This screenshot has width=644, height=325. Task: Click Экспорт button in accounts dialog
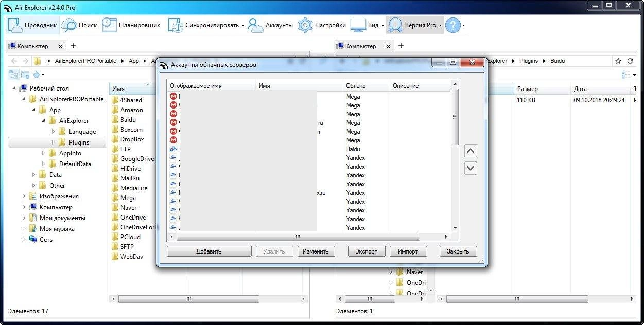(367, 251)
